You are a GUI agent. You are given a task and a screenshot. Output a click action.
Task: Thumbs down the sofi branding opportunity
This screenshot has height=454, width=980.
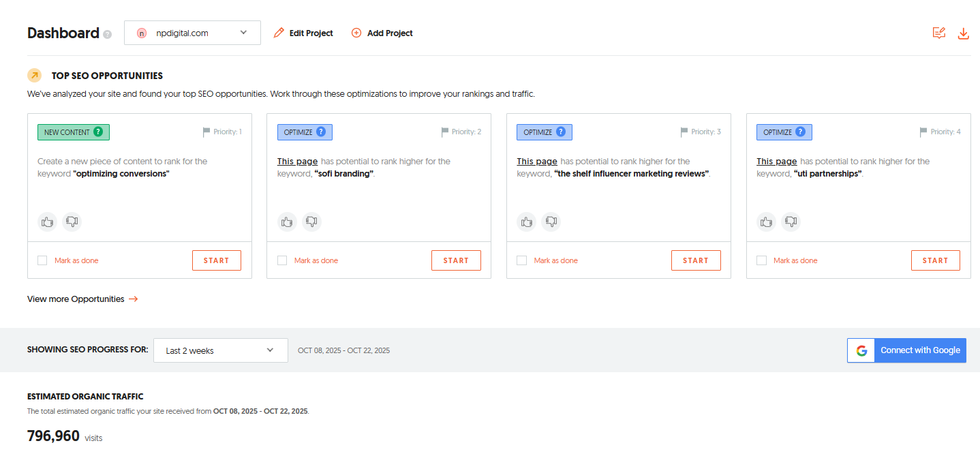pos(312,222)
